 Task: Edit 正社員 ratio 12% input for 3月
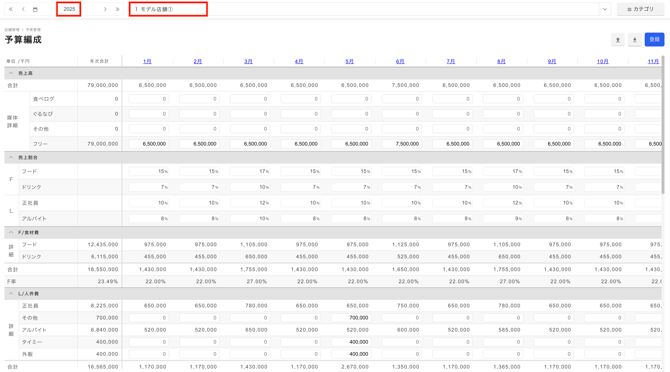[250, 203]
